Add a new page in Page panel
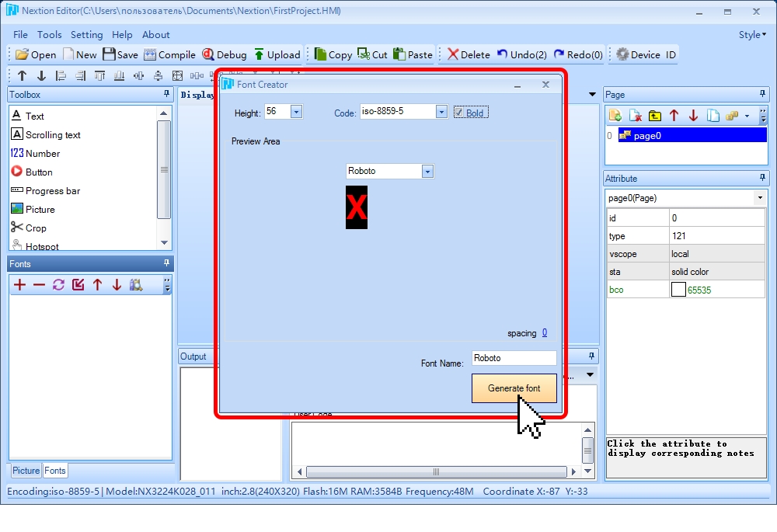Screen dimensions: 777x532 coord(615,116)
